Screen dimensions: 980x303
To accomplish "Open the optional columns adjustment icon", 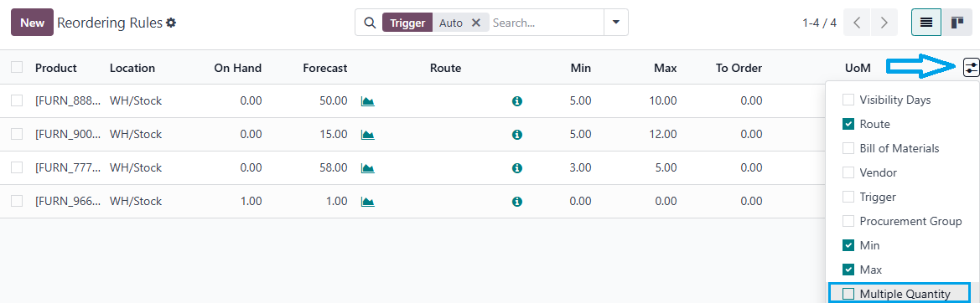I will [x=971, y=67].
